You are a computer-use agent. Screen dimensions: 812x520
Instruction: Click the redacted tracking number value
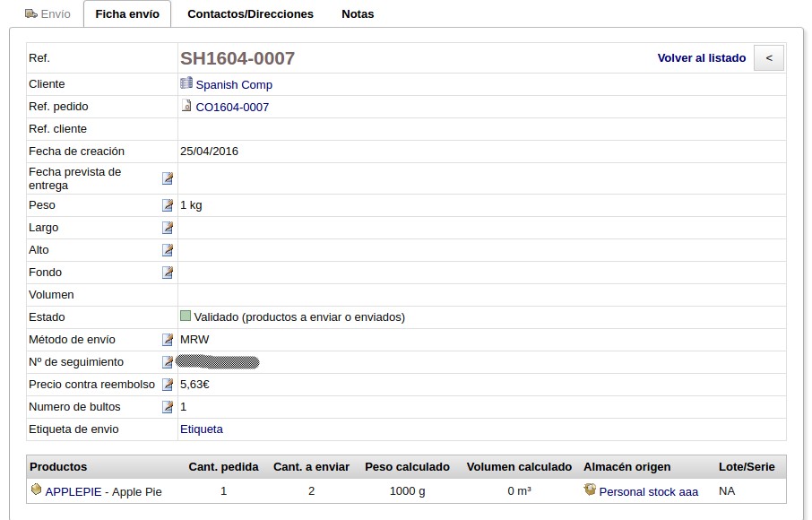point(218,362)
